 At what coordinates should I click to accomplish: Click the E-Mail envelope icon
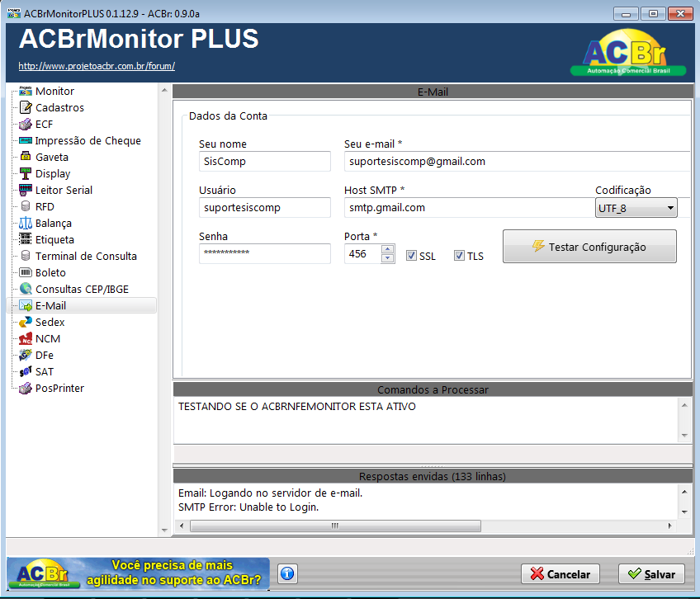pyautogui.click(x=26, y=306)
